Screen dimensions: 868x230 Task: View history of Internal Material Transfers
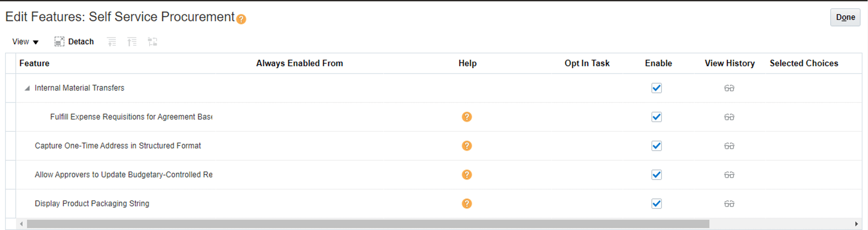[729, 88]
